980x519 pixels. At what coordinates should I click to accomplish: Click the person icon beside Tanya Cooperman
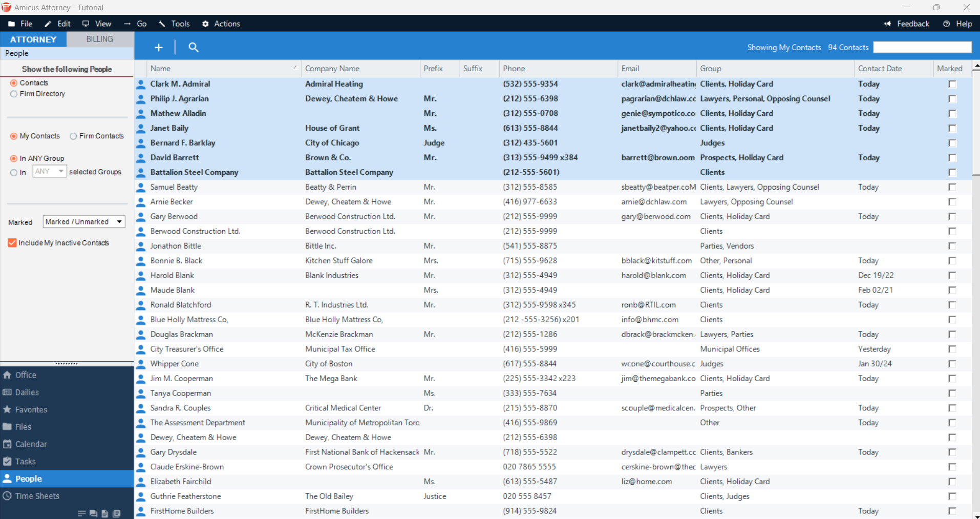click(x=141, y=393)
